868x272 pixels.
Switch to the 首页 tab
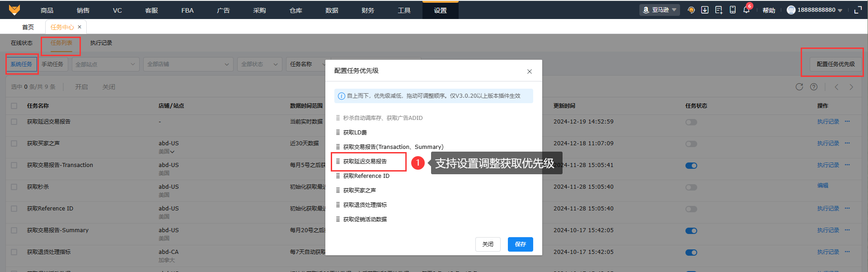(x=28, y=27)
